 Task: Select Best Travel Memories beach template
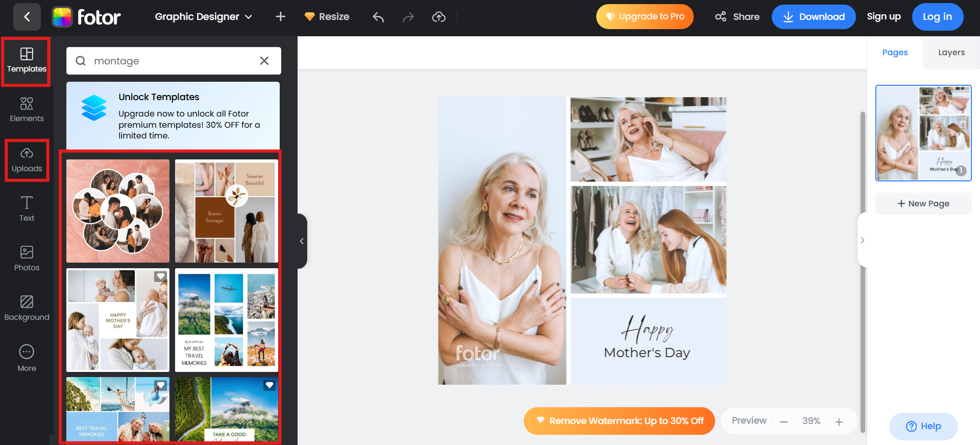(x=118, y=409)
